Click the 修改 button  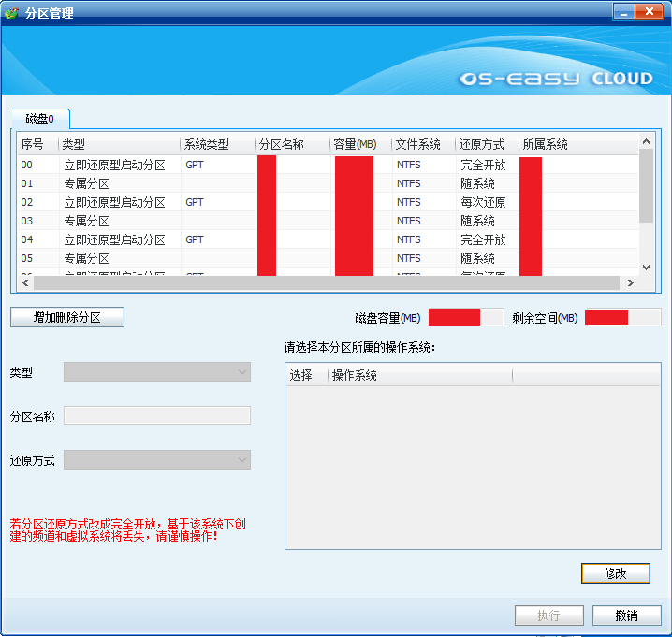[615, 572]
